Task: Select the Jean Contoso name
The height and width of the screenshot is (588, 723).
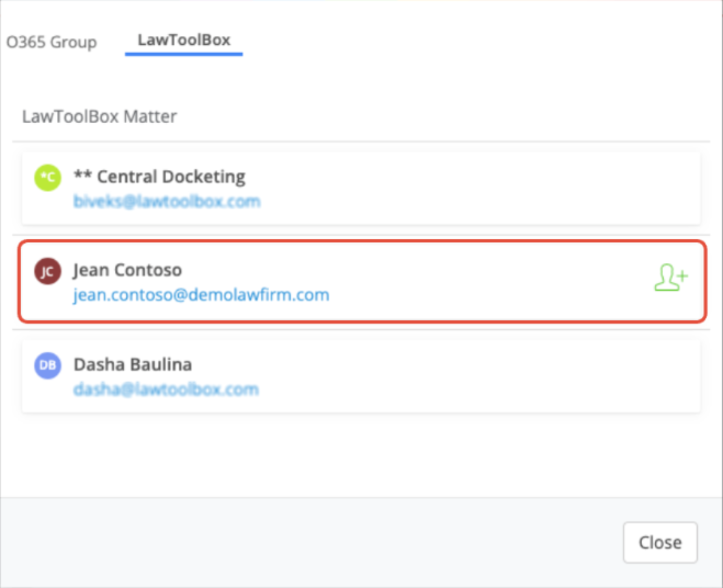Action: 128,270
